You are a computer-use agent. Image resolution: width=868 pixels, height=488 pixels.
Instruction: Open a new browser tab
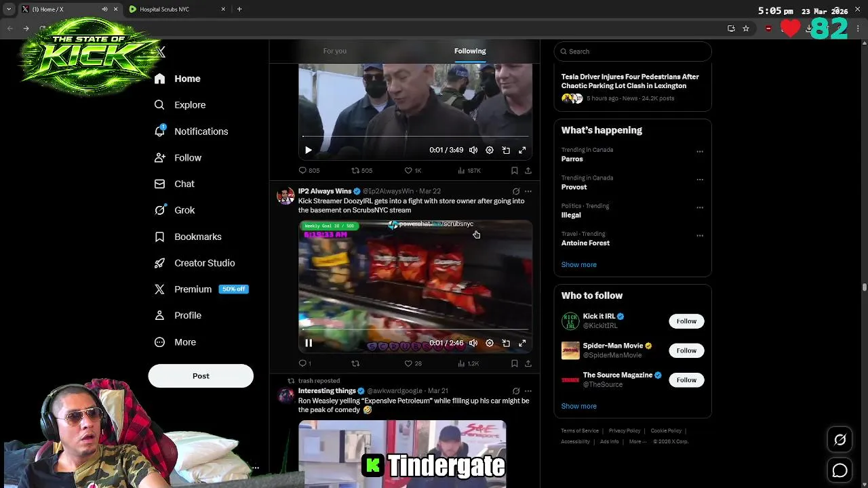click(239, 9)
